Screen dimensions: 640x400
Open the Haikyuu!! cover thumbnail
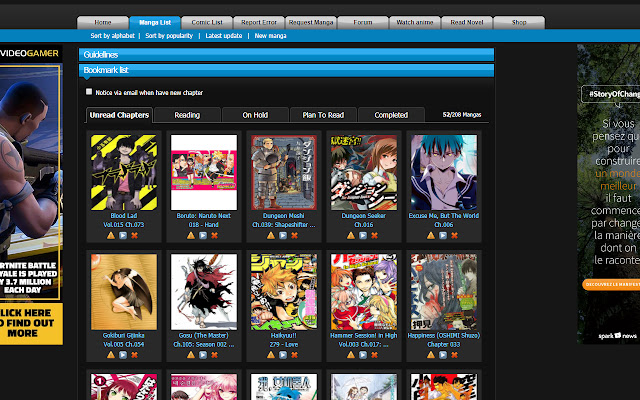tap(284, 292)
